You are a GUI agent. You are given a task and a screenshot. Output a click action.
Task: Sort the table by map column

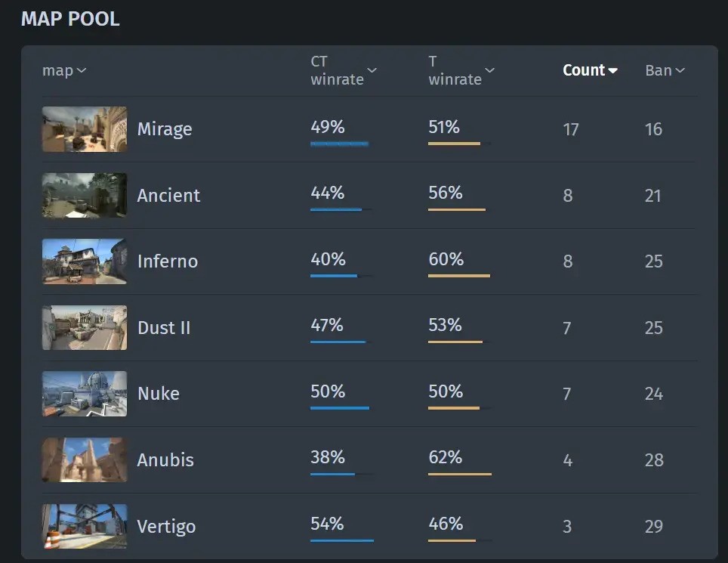click(64, 71)
